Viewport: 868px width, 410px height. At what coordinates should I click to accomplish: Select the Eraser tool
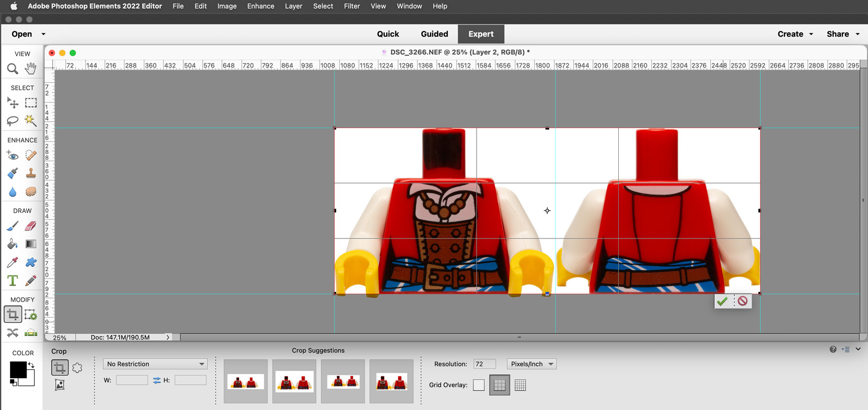point(31,226)
